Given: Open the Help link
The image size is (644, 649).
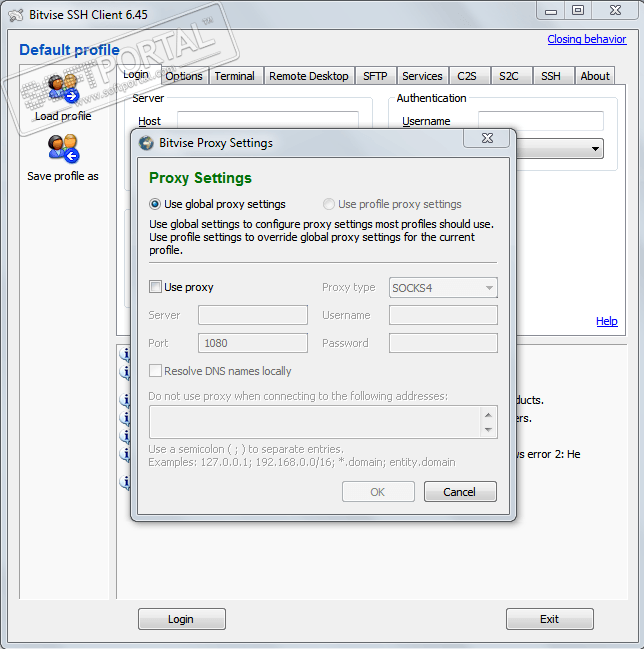Looking at the screenshot, I should [607, 321].
